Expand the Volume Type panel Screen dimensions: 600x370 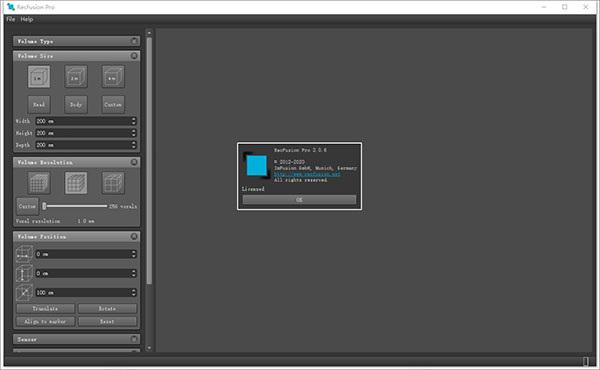[134, 41]
